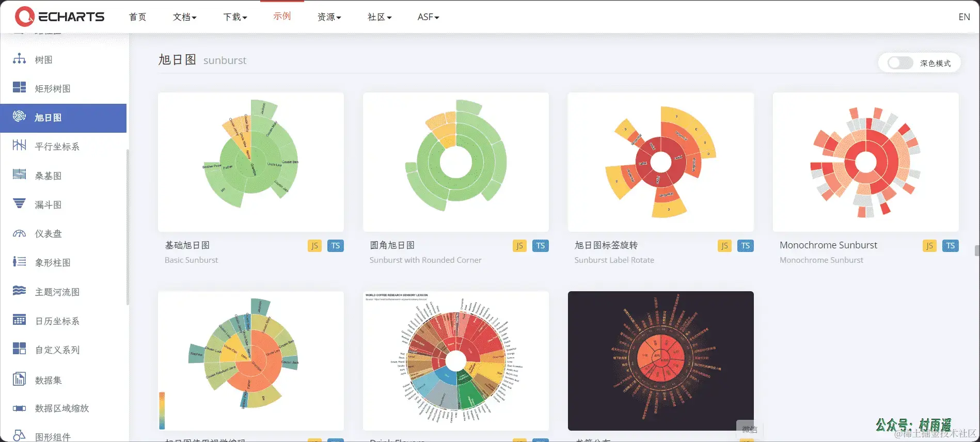
Task: Open the visualMap sunburst thumbnail with color bar
Action: coord(251,361)
